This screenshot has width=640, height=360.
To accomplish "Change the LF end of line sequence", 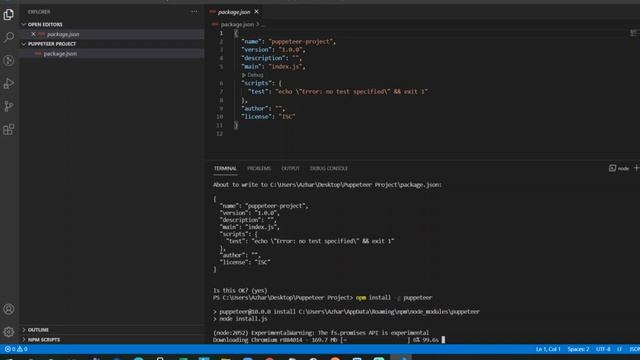I will point(619,349).
